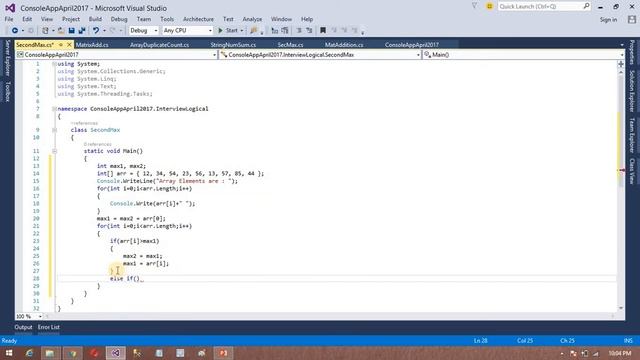640x360 pixels.
Task: Switch to the StringNumSum.cs tab
Action: point(233,45)
